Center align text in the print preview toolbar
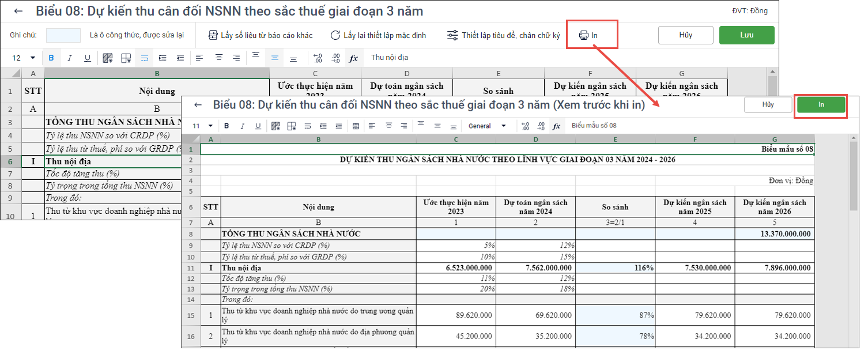The height and width of the screenshot is (354, 868). point(388,126)
